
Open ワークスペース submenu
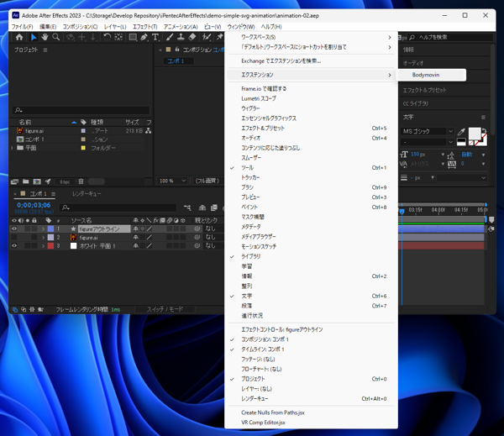tap(311, 37)
